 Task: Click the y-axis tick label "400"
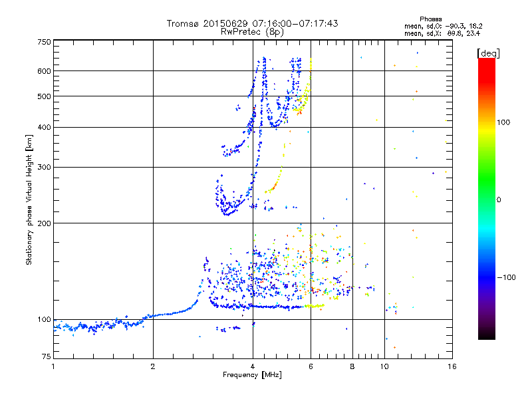coord(44,128)
